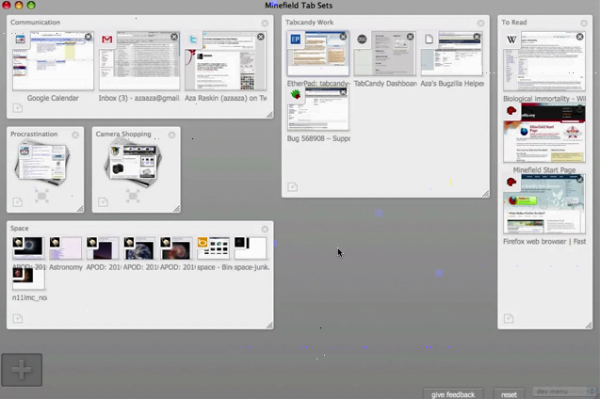The width and height of the screenshot is (600, 399).
Task: Add new tab in Tabcandy Work group
Action: 292,187
